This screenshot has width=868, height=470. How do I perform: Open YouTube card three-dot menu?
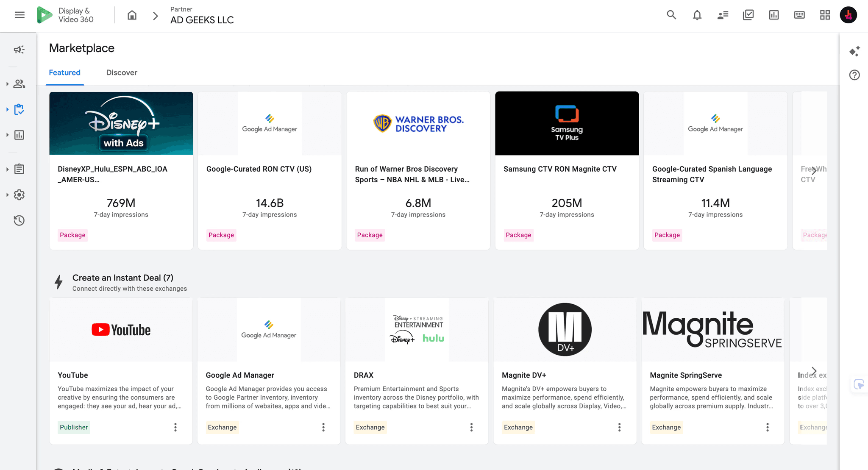[175, 427]
